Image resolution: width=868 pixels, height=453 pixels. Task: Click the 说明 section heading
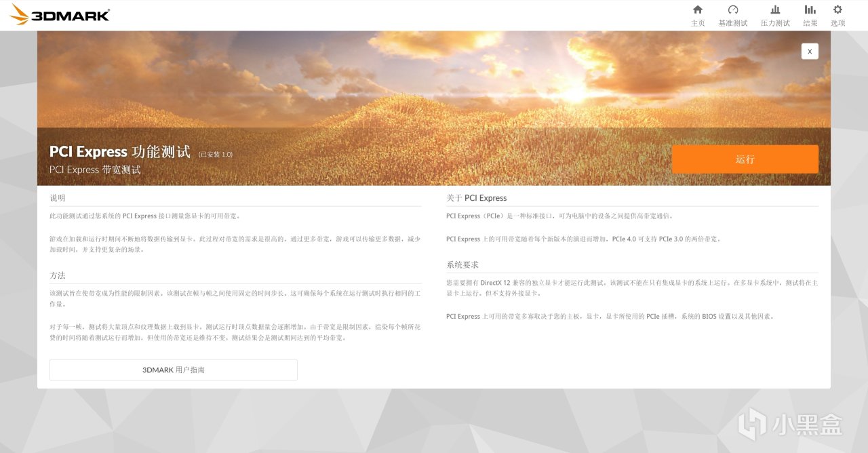coord(58,198)
